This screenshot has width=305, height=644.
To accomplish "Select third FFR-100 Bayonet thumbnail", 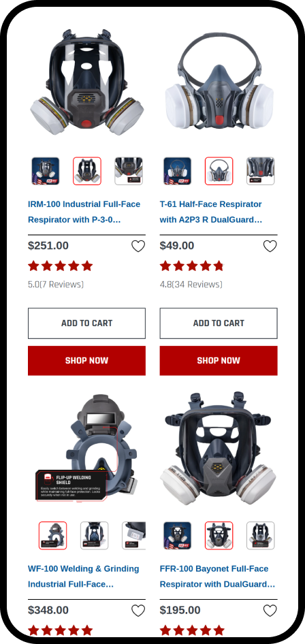I will pyautogui.click(x=260, y=536).
